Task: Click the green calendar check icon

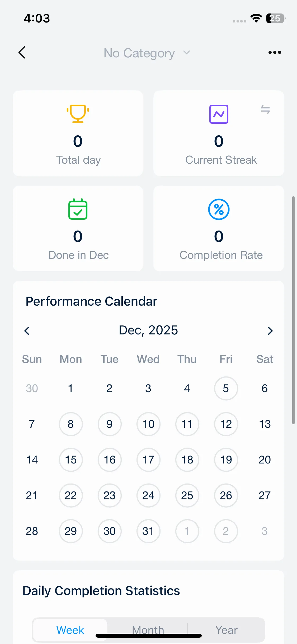Action: pos(78,209)
